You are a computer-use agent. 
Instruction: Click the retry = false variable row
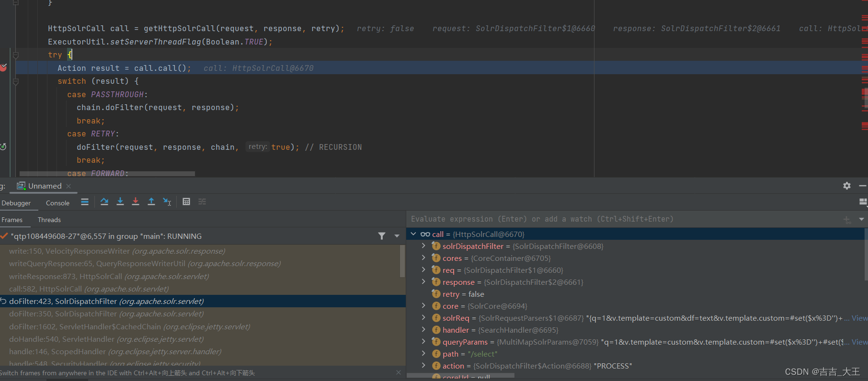[x=463, y=294]
